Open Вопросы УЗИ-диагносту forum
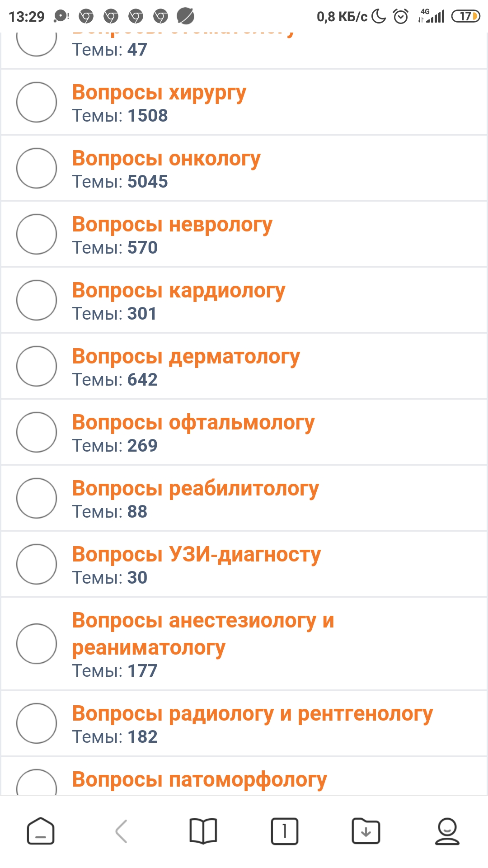488x868 pixels. pyautogui.click(x=197, y=555)
